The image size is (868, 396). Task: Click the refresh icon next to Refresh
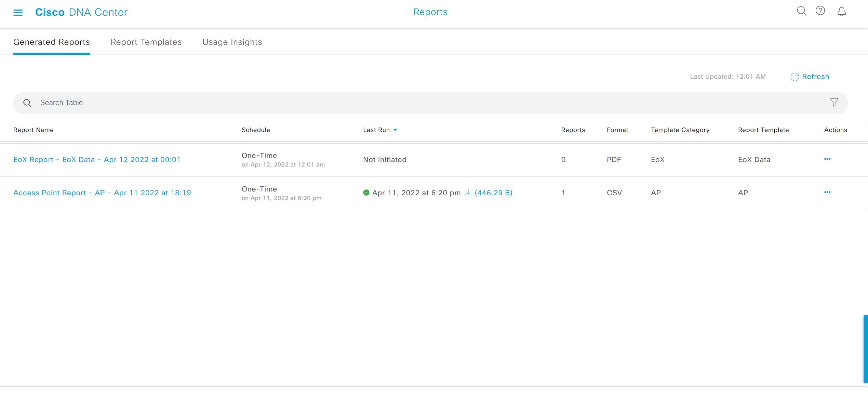coord(794,77)
